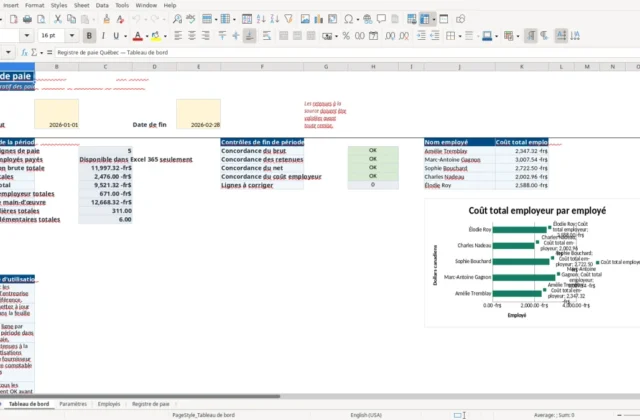The image size is (640, 420).
Task: Open the Borders dropdown arrow
Action: coord(460,36)
